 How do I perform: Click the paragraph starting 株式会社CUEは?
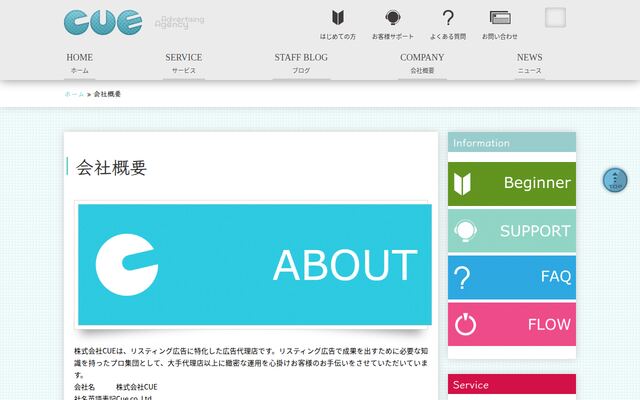251,362
